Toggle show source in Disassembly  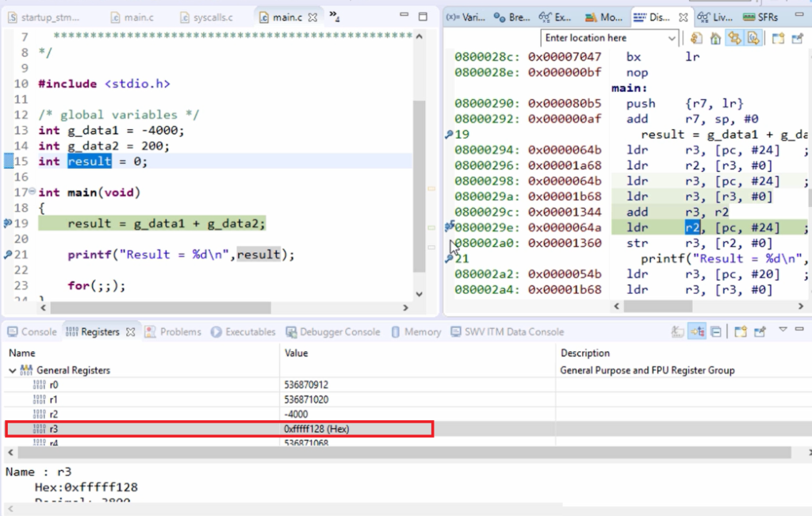pos(753,38)
